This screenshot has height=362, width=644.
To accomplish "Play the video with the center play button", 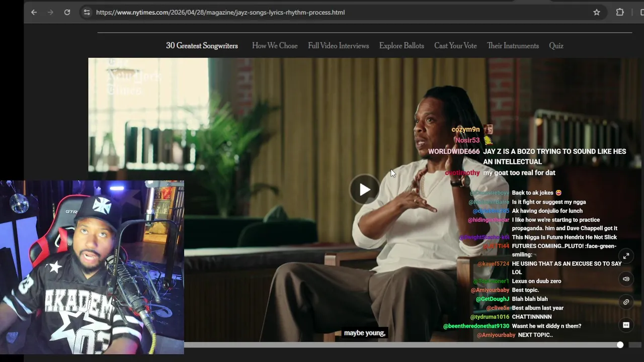I will pos(365,190).
